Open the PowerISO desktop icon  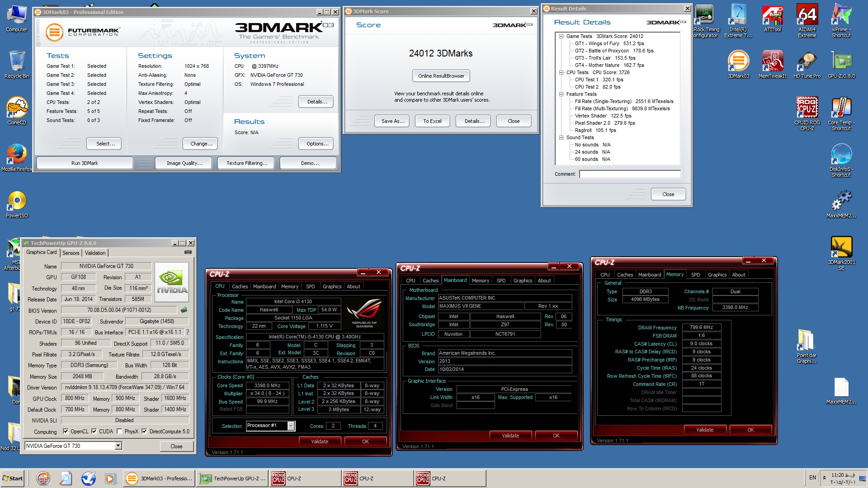pos(17,204)
